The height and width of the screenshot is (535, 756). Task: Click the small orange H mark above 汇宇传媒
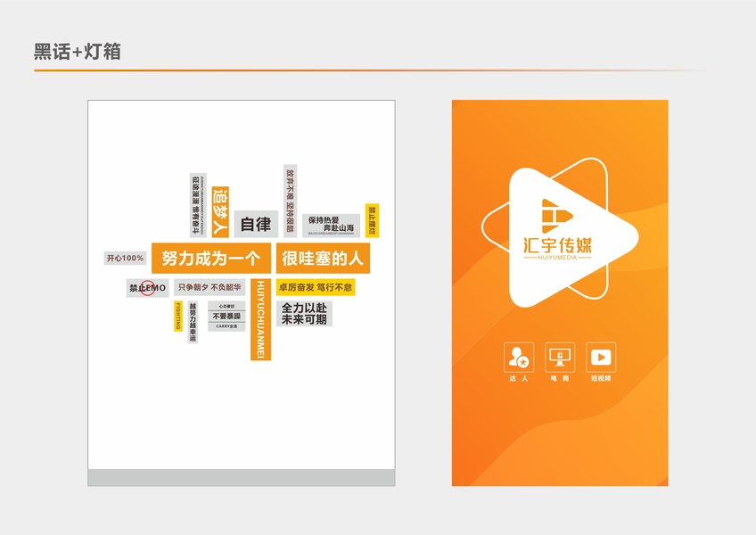(557, 216)
